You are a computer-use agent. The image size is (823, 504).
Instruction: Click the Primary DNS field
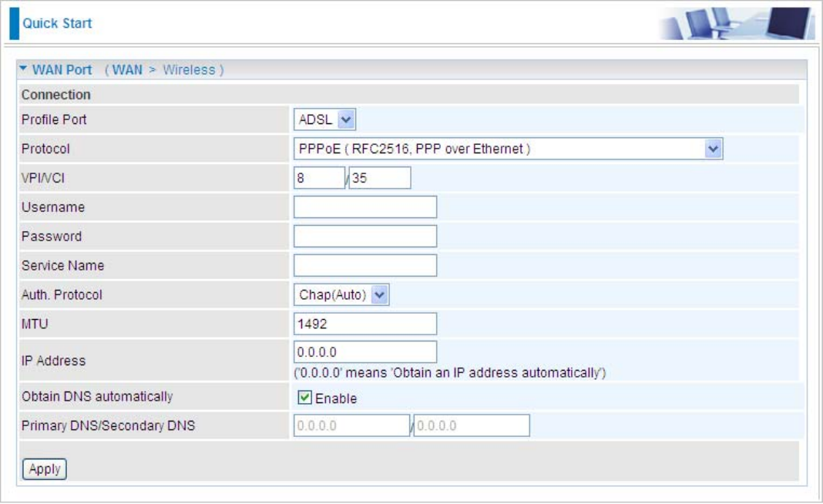[351, 425]
